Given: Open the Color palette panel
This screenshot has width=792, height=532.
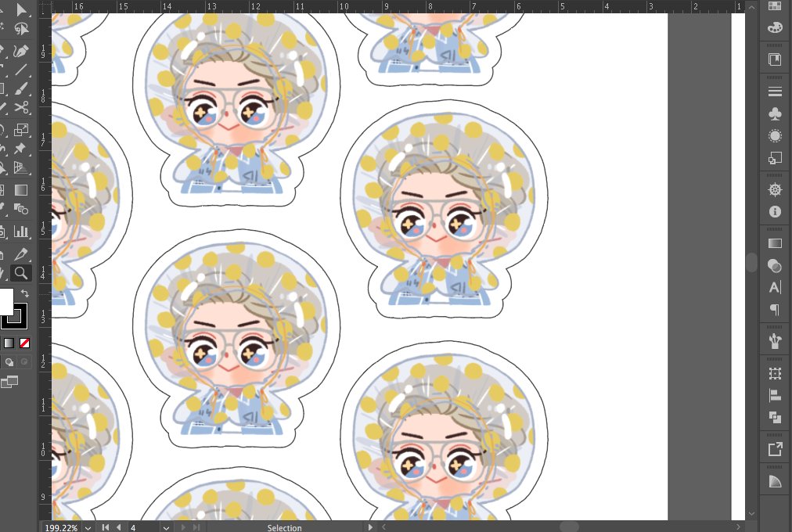Looking at the screenshot, I should click(x=775, y=27).
